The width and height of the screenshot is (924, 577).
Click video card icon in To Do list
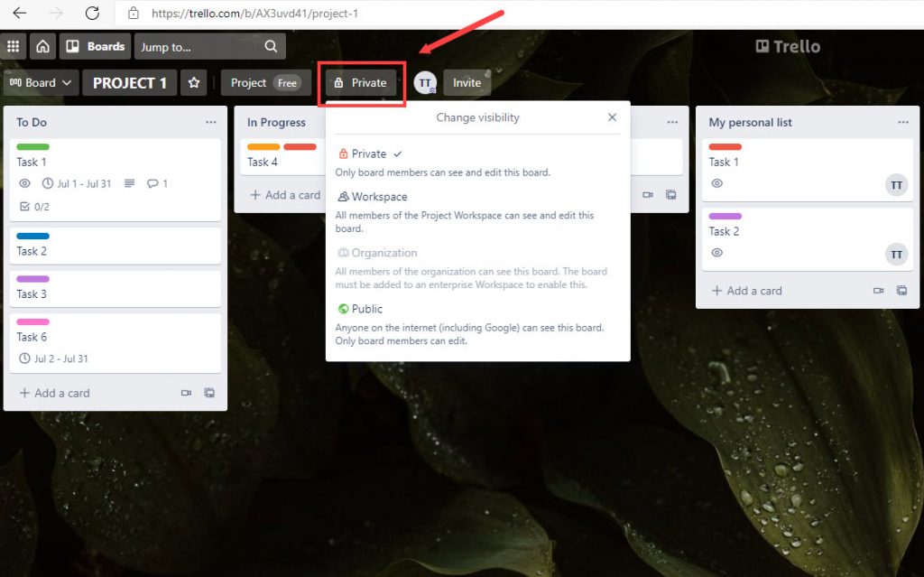pyautogui.click(x=186, y=393)
